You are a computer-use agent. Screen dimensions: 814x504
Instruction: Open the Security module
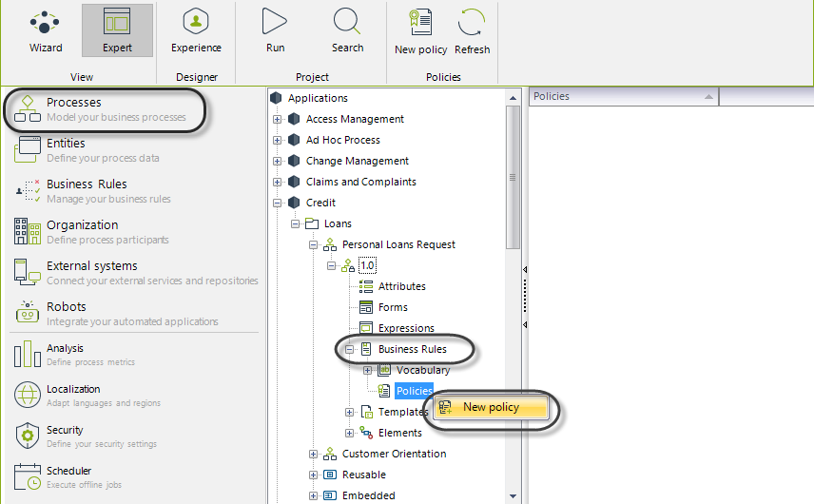pyautogui.click(x=86, y=436)
